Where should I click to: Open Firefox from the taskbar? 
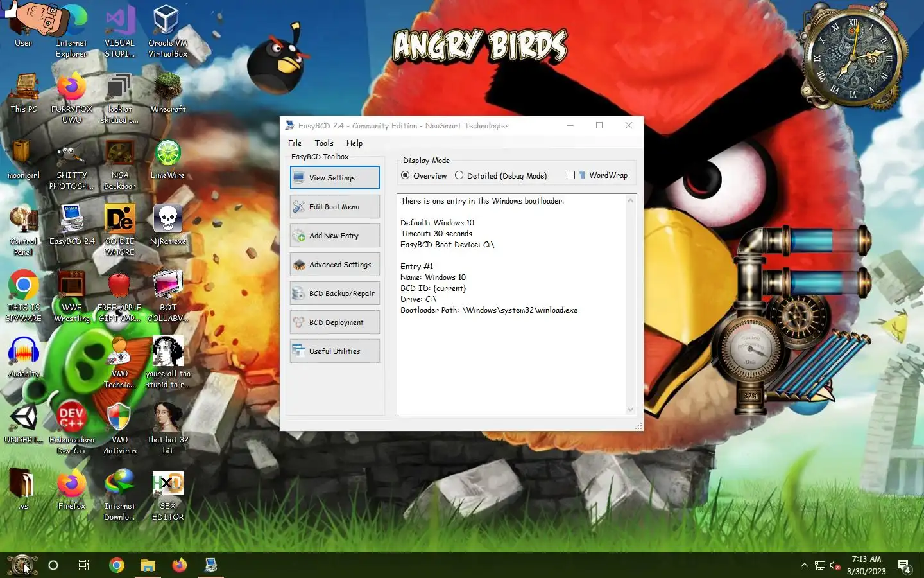[179, 565]
